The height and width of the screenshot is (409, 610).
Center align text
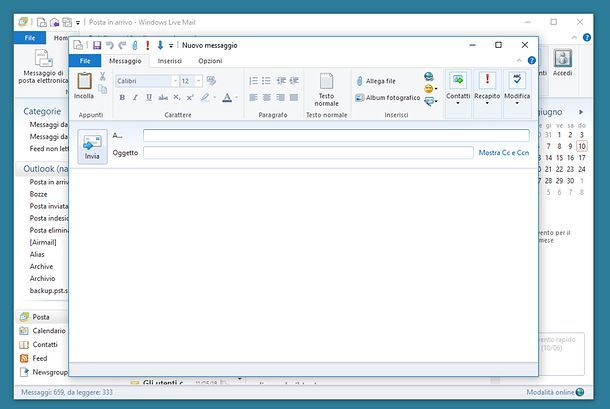point(266,97)
